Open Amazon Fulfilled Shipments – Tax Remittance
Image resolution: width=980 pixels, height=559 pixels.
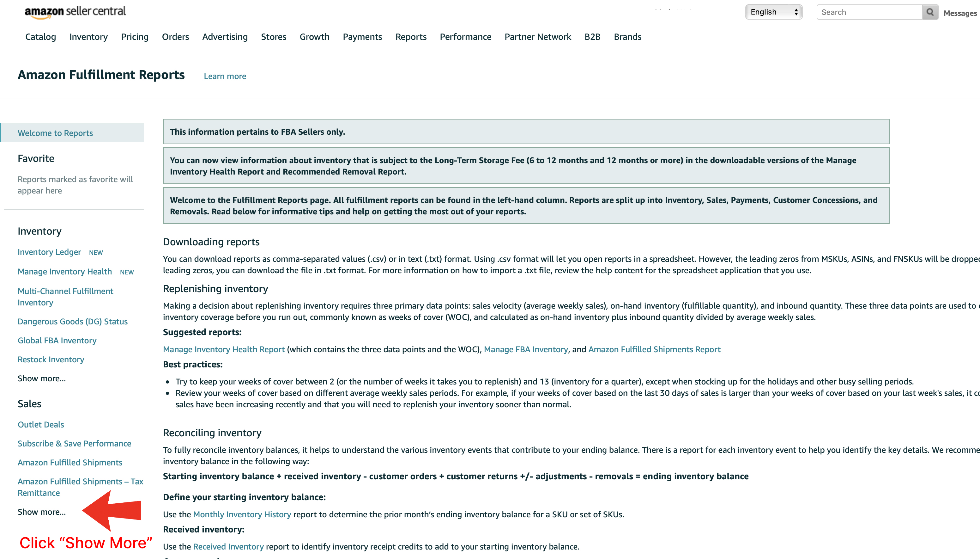point(81,487)
